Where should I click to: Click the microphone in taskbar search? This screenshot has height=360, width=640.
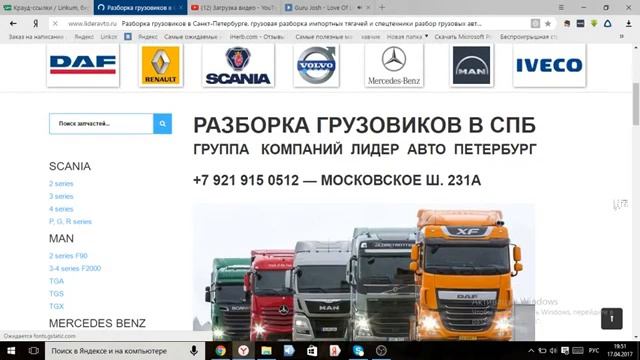[194, 351]
